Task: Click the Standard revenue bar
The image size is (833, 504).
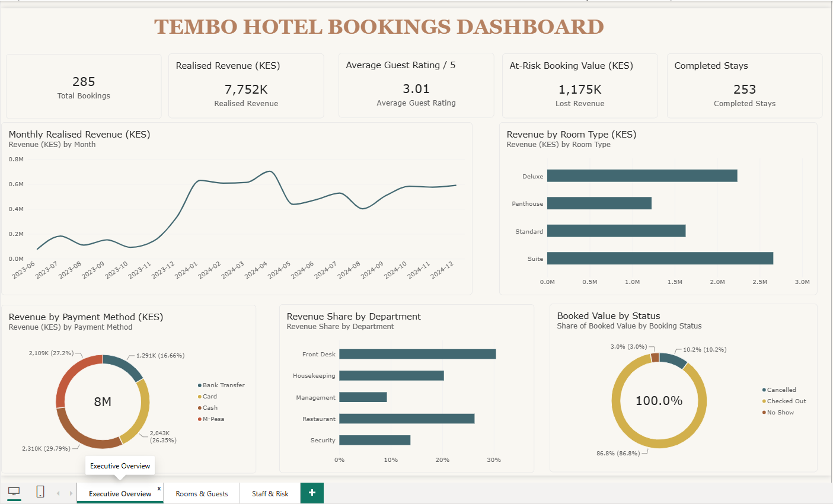Action: click(617, 231)
